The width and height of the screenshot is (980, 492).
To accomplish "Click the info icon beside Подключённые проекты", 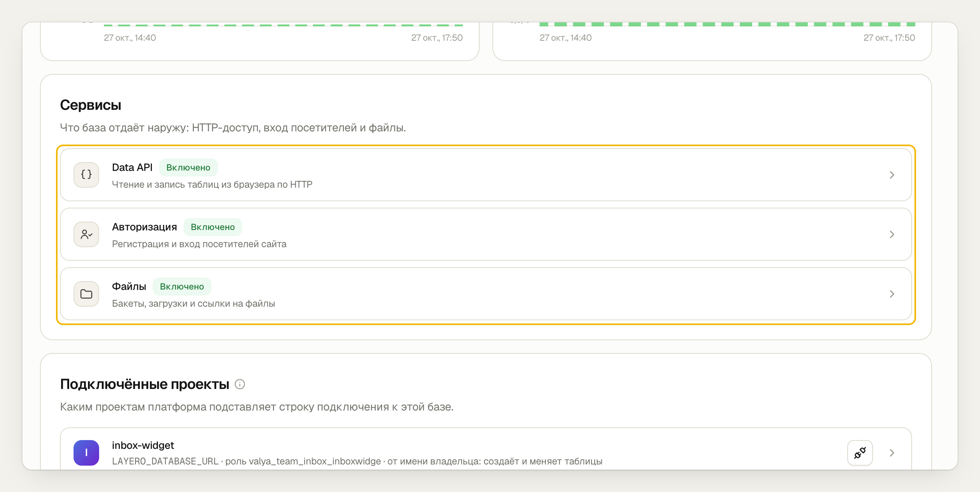I will (240, 384).
